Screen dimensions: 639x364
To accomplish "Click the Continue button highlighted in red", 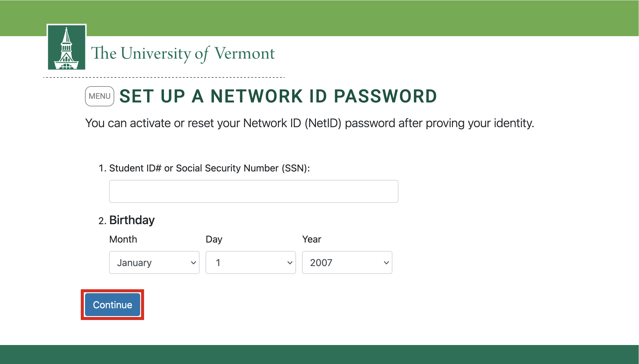I will 112,304.
